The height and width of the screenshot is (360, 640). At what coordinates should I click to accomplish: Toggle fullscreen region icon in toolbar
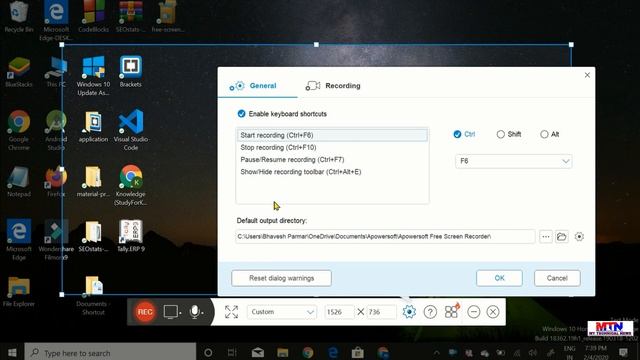pos(231,312)
